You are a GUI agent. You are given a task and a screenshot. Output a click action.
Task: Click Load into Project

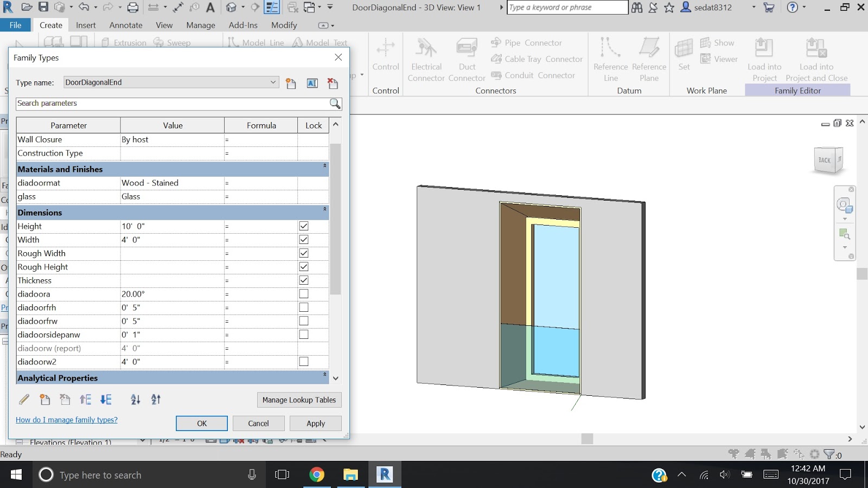(764, 58)
